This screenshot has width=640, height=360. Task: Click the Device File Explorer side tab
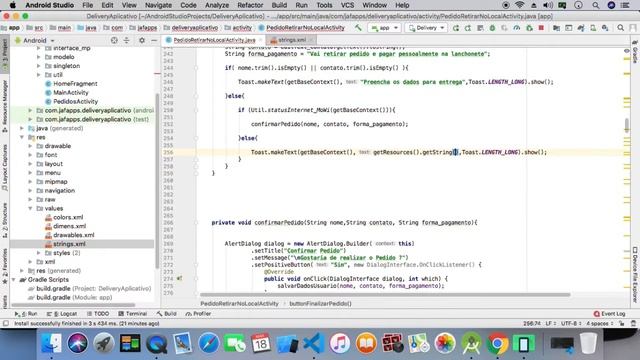[635, 276]
